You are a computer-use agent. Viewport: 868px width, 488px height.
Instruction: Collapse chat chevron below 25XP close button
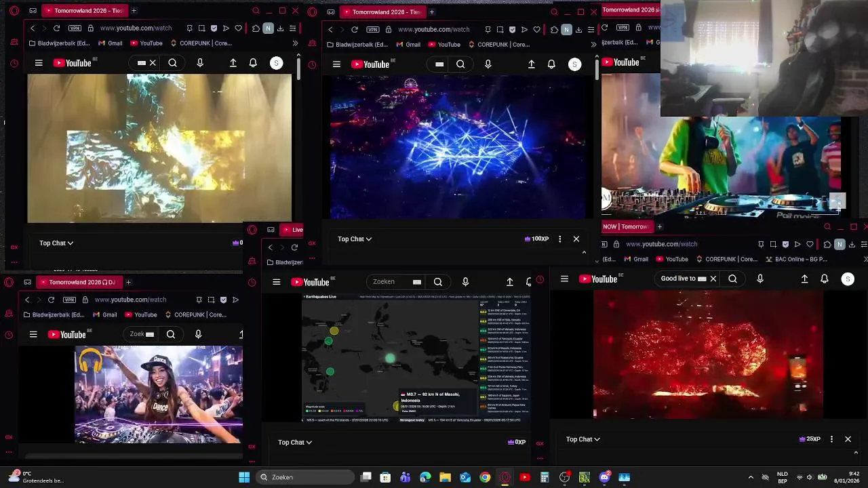(x=855, y=452)
